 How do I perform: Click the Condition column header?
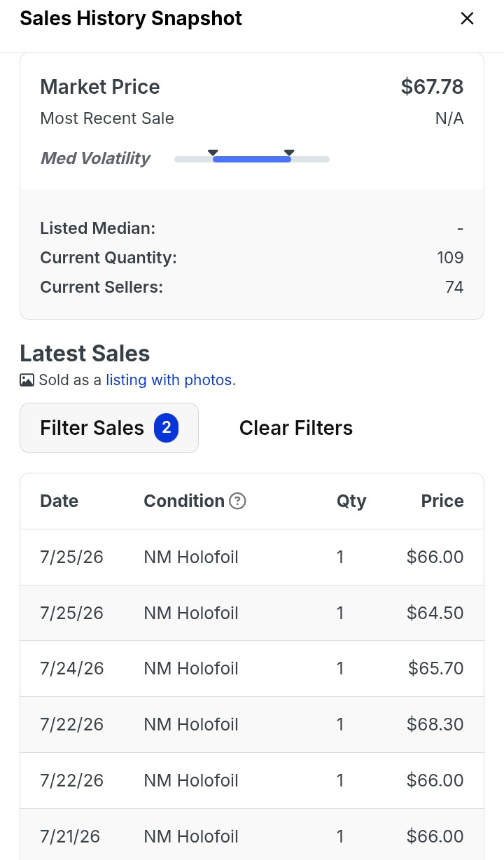(184, 501)
